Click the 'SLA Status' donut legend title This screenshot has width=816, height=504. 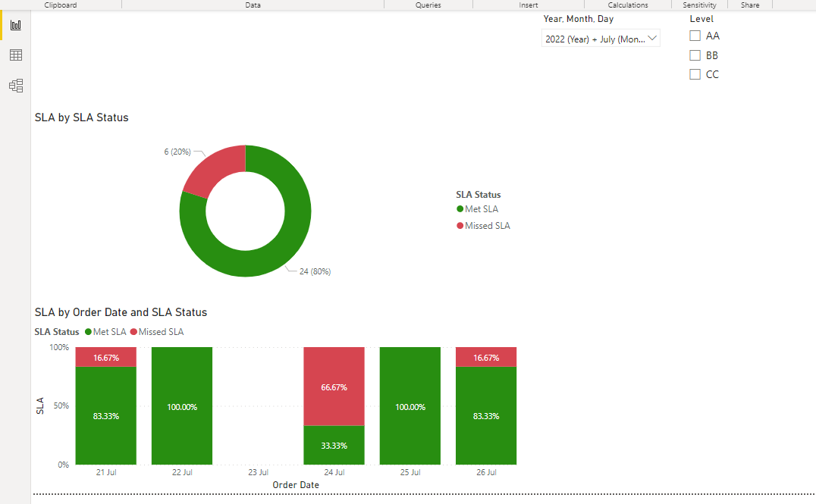[479, 195]
